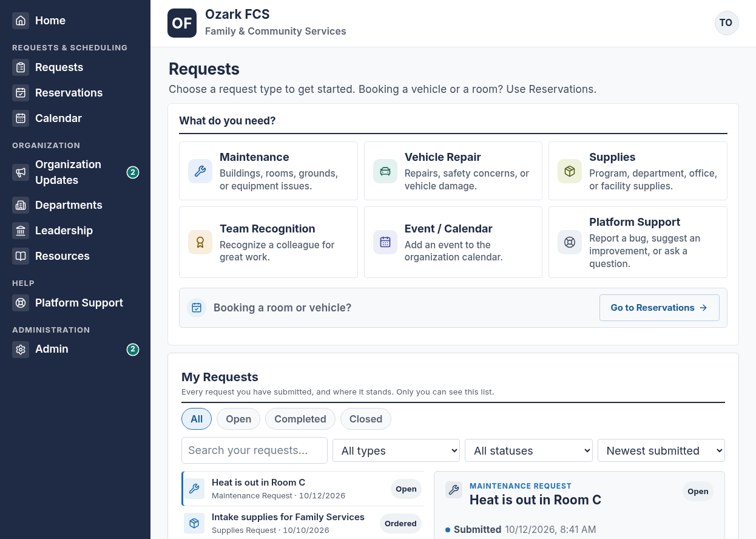This screenshot has width=756, height=539.
Task: Click the Reservations calendar-check icon
Action: (x=21, y=93)
